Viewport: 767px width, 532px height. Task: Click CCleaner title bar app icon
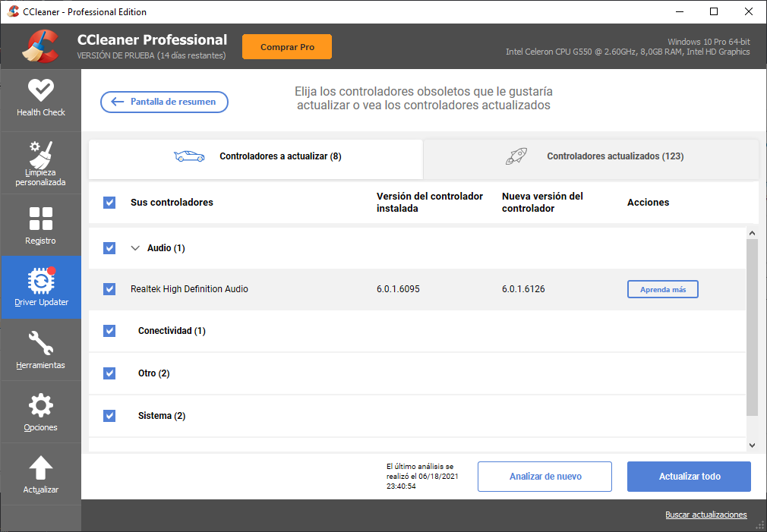coord(13,11)
